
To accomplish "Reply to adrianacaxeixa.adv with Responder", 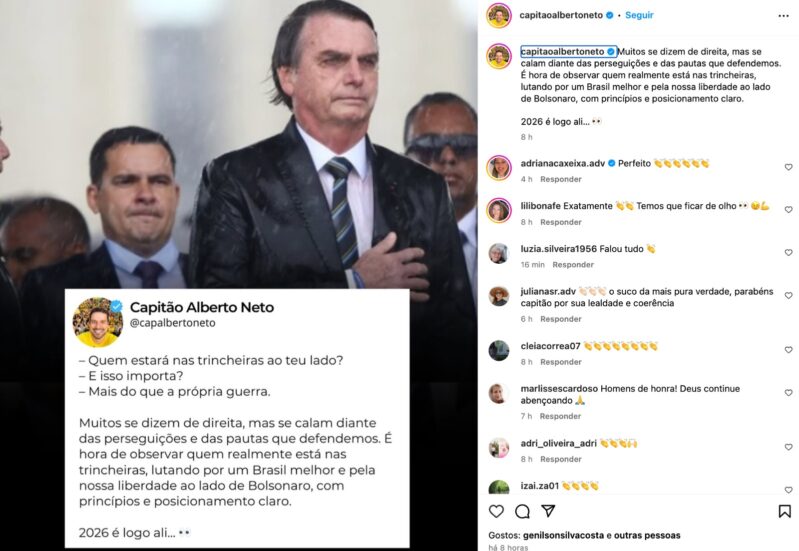I will (561, 179).
